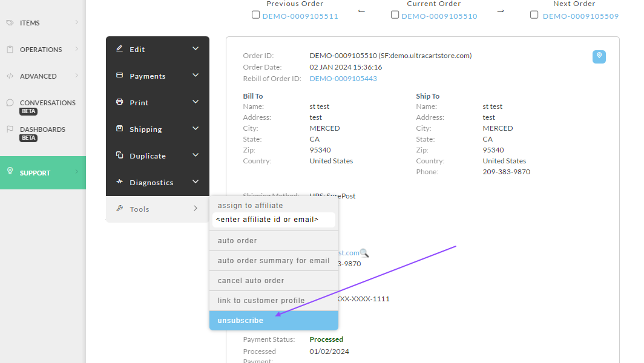This screenshot has height=363, width=644.
Task: Click the Duplicate copy icon
Action: click(119, 155)
